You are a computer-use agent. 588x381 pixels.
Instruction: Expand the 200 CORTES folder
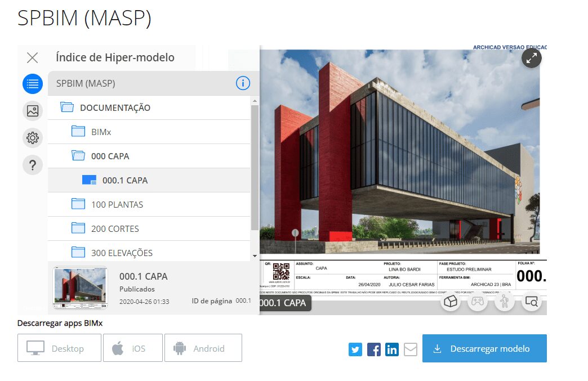click(x=114, y=228)
